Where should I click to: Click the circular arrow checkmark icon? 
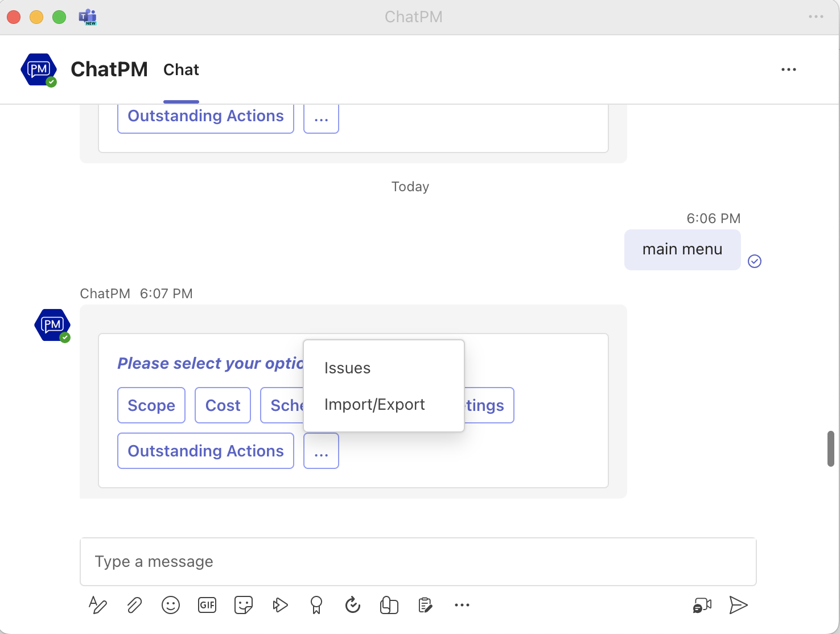(353, 605)
